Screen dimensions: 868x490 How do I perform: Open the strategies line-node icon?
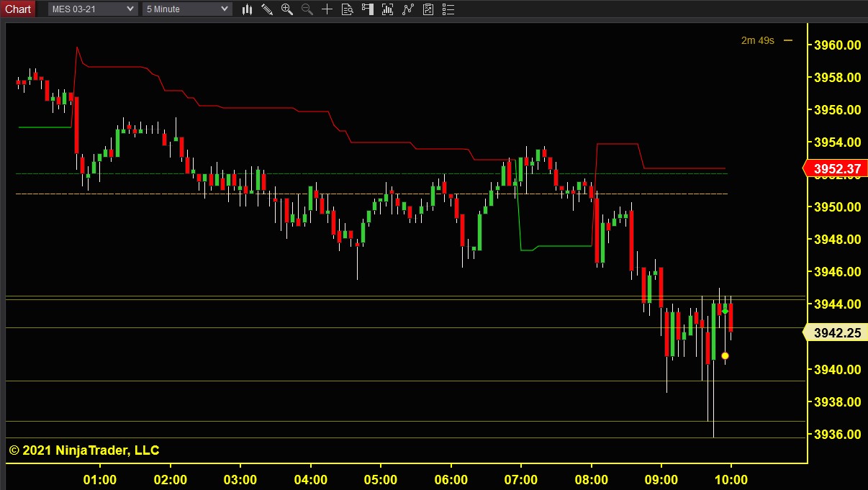(x=408, y=9)
